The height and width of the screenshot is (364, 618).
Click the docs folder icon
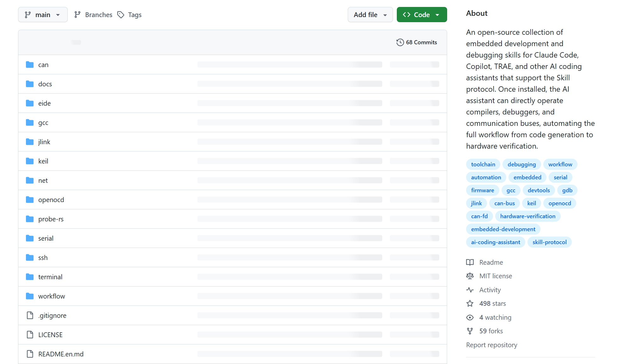coord(30,84)
